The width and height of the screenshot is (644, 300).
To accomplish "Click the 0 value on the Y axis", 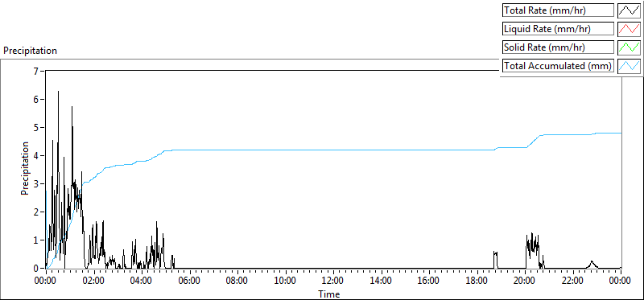I will [x=35, y=269].
